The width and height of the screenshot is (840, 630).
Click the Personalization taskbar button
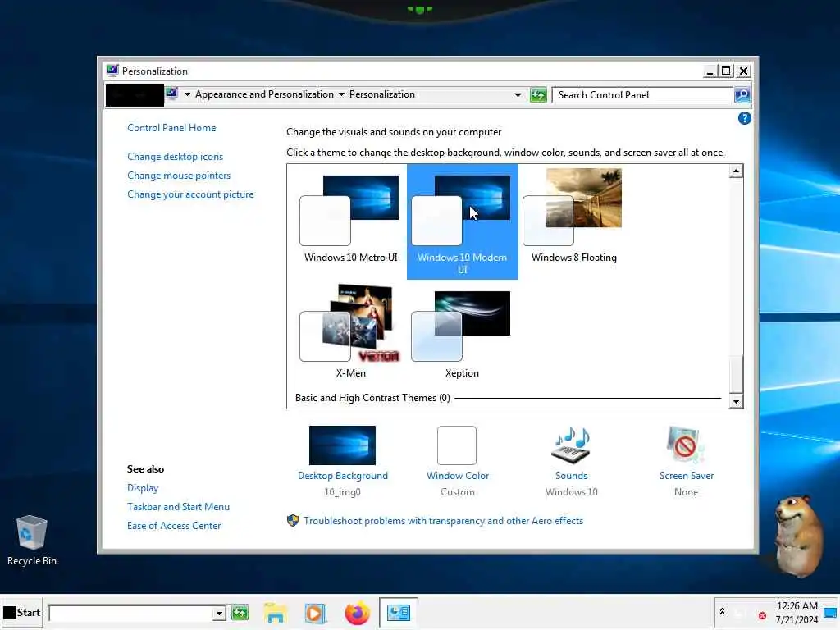coord(398,612)
